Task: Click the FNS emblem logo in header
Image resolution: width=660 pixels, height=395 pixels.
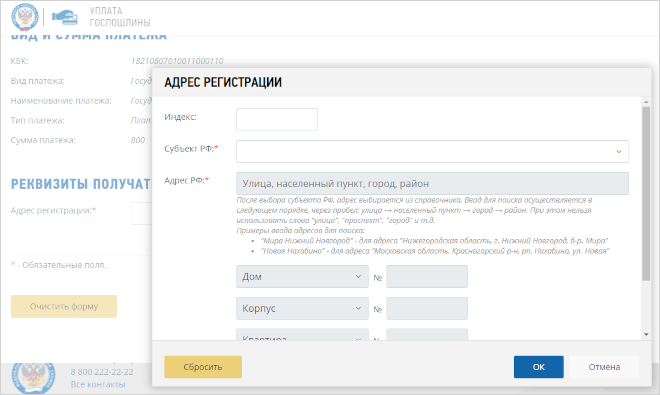Action: 25,17
